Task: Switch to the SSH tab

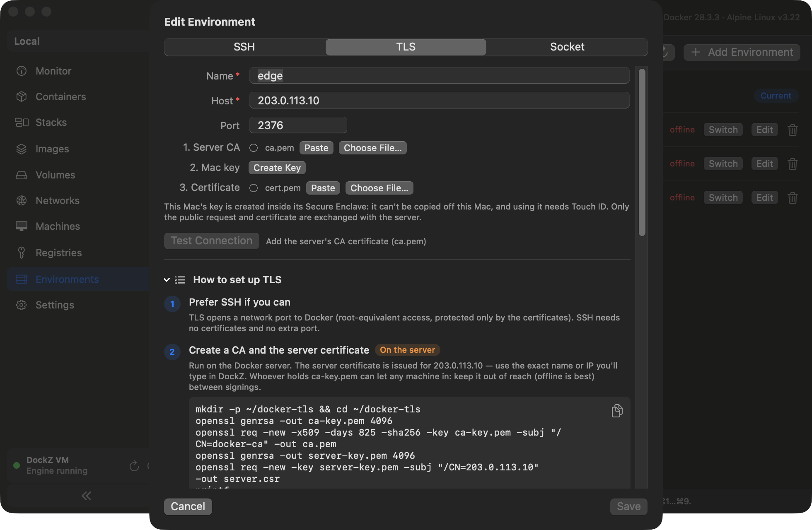Action: tap(244, 47)
